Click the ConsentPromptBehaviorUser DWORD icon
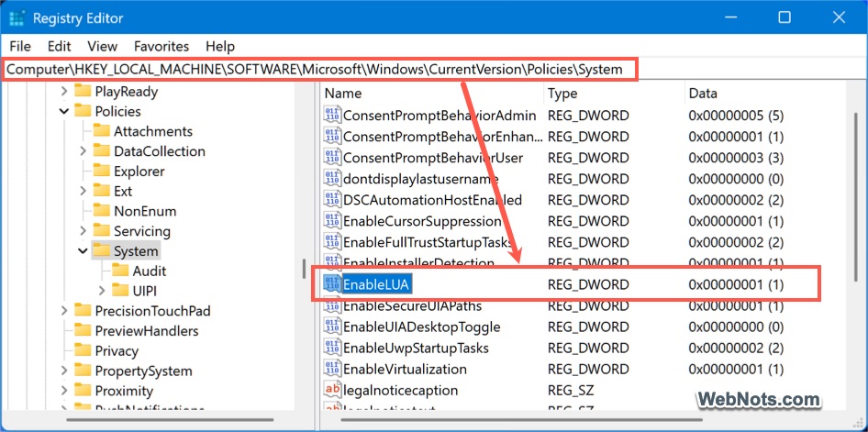The image size is (868, 432). (332, 158)
